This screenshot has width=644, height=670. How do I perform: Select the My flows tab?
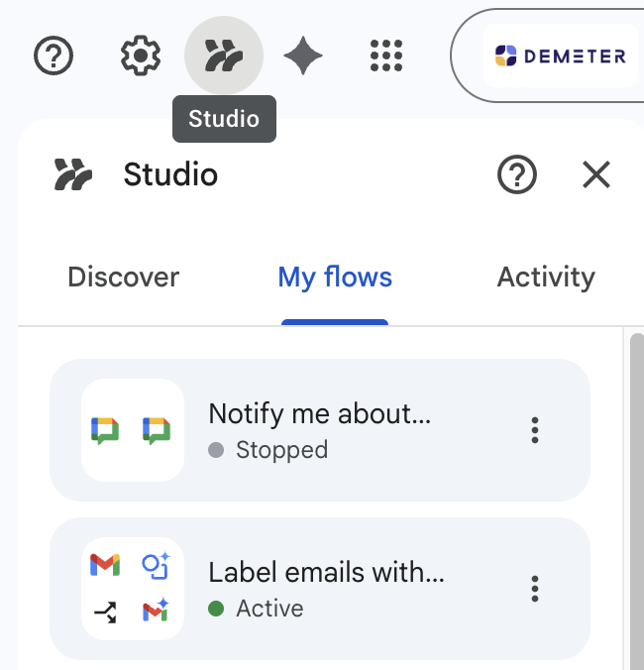[x=335, y=278]
